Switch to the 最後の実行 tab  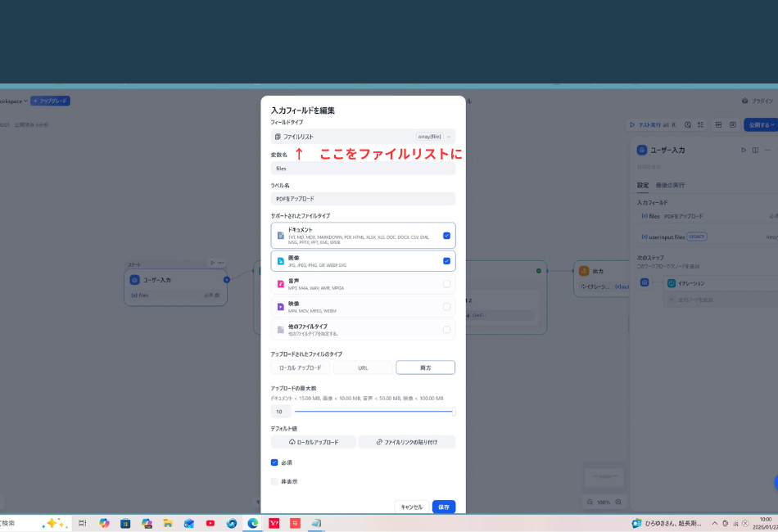(670, 184)
